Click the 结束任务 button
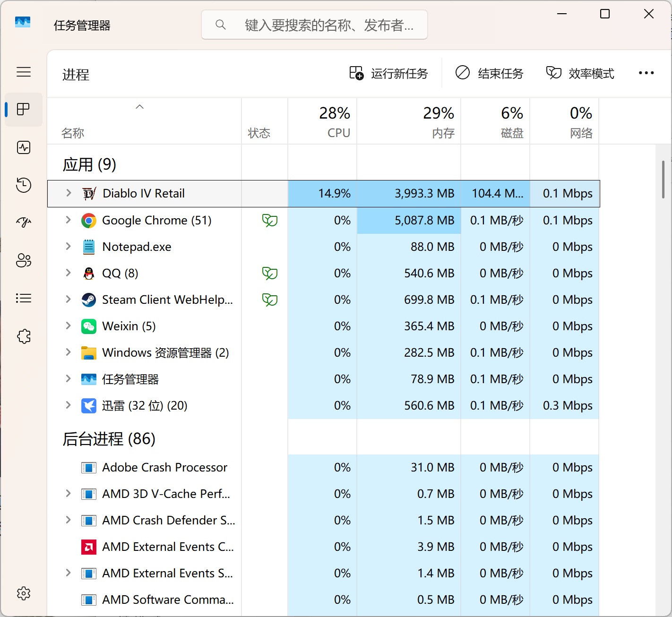 pyautogui.click(x=489, y=73)
